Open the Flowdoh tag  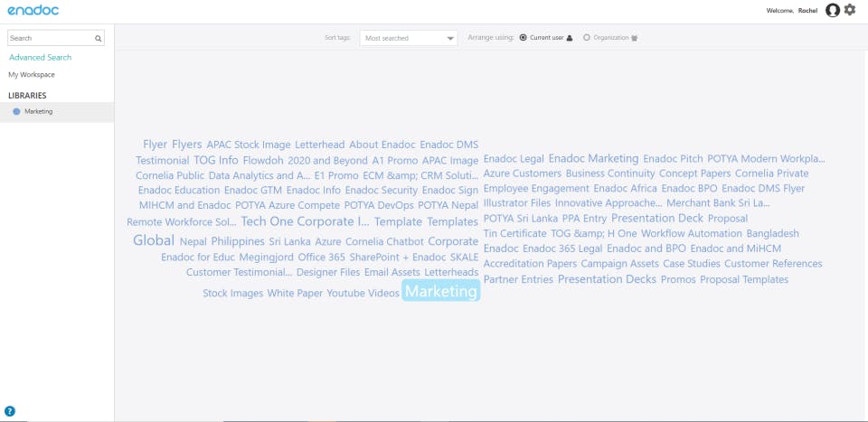click(263, 160)
